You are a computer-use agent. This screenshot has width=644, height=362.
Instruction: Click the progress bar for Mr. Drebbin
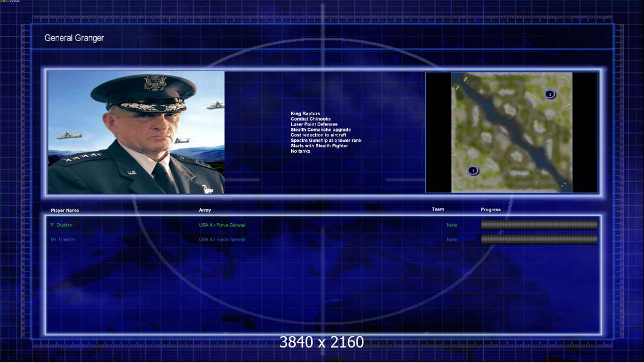tap(539, 240)
